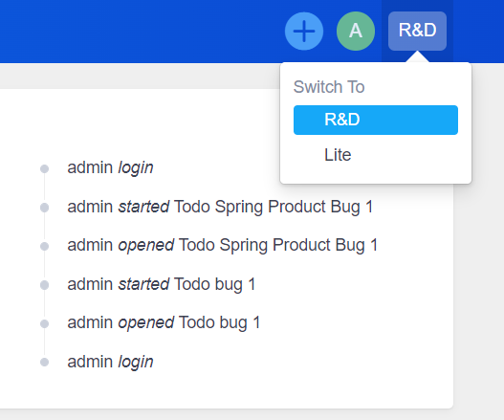504x420 pixels.
Task: Click timeline dot beside started Spring Product Bug
Action: (x=44, y=208)
